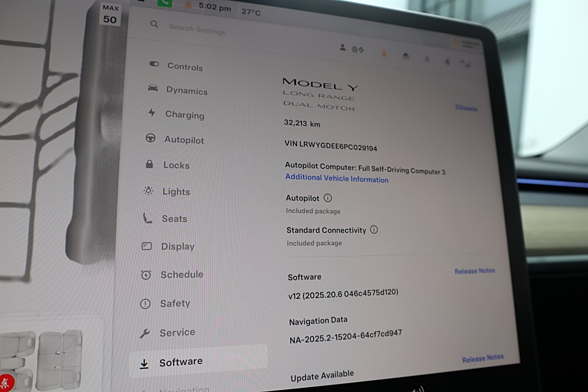This screenshot has height=392, width=588.
Task: Open Autopilot settings via steering wheel icon
Action: [x=151, y=138]
